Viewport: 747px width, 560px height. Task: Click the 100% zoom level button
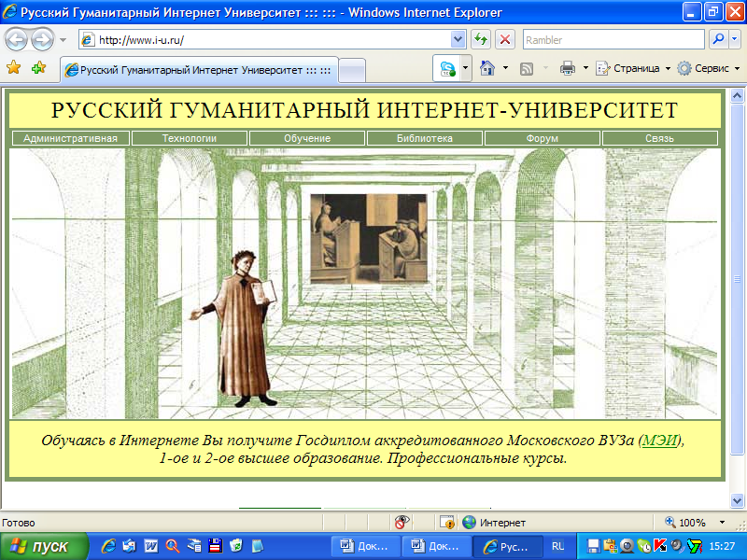click(x=685, y=523)
